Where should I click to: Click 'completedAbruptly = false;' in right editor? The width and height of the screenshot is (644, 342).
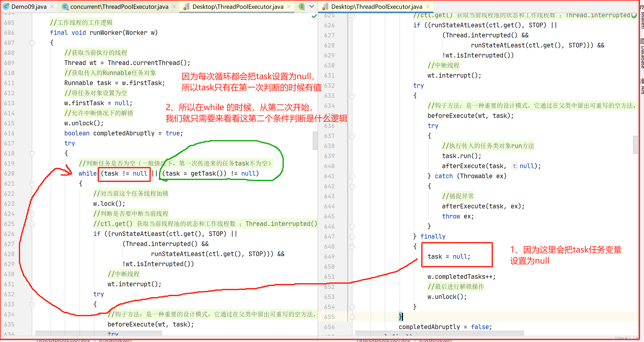445,327
